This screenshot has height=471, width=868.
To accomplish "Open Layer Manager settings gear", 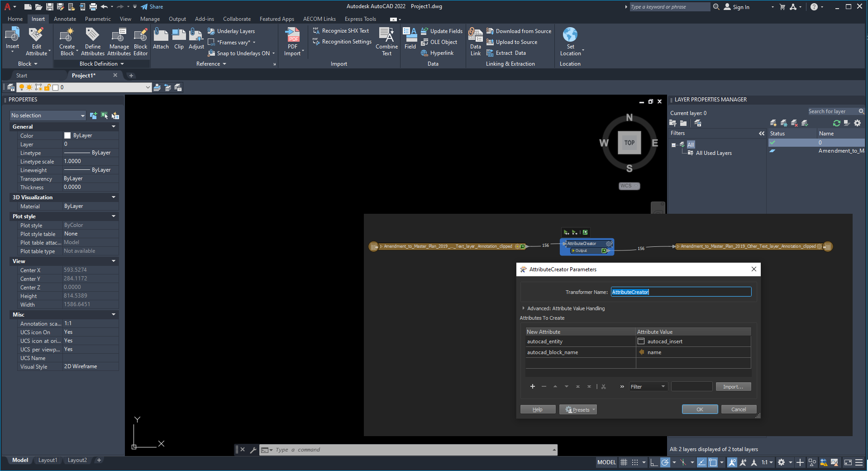I will (x=857, y=123).
